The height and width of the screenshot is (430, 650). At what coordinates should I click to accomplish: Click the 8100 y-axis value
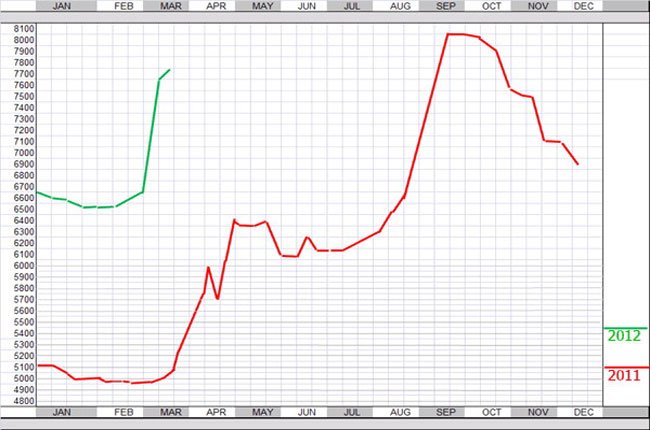pyautogui.click(x=24, y=29)
